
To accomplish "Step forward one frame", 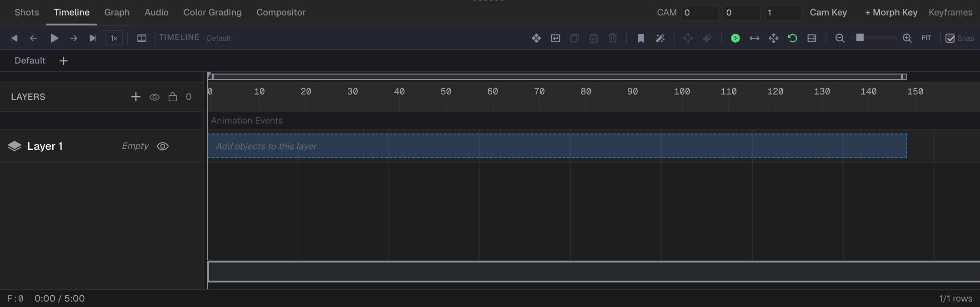I will [x=73, y=38].
